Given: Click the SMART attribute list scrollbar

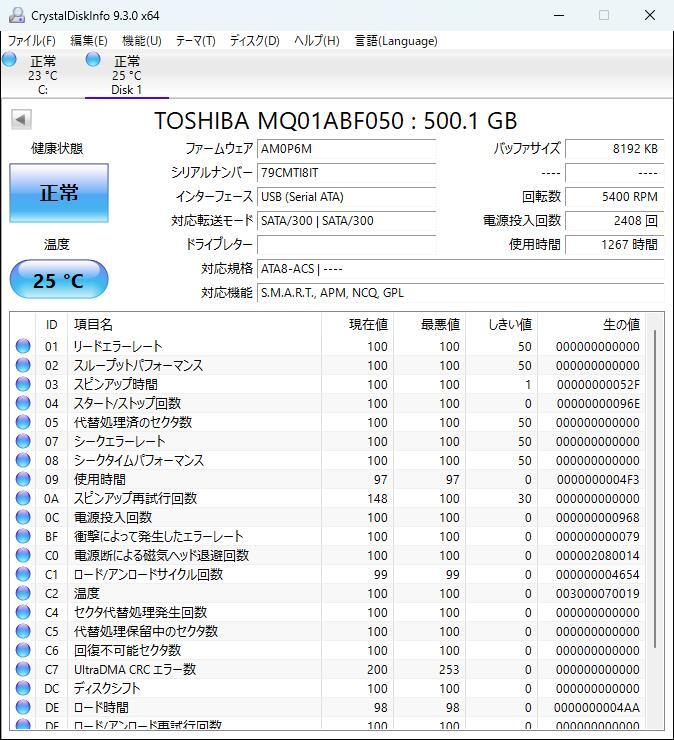Looking at the screenshot, I should [655, 521].
